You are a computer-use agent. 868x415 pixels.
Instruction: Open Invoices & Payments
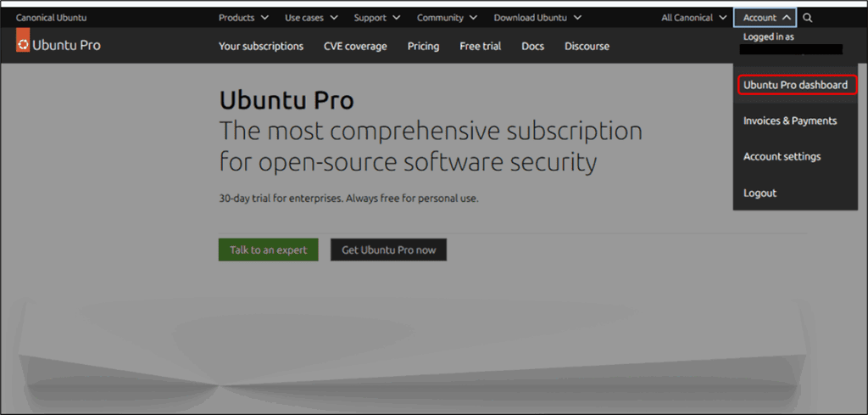pyautogui.click(x=790, y=121)
